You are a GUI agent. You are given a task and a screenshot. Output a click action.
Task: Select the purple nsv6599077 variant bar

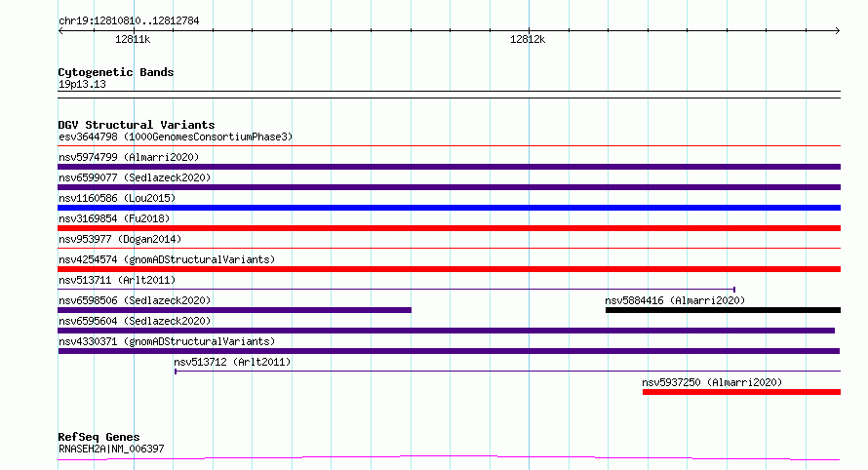[x=449, y=187]
